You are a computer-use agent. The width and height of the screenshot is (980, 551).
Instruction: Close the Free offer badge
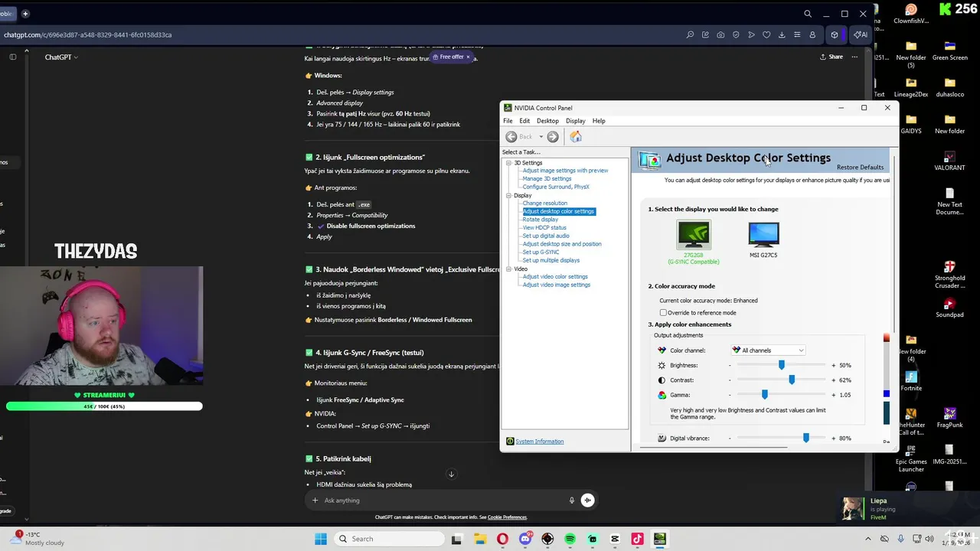click(x=468, y=57)
